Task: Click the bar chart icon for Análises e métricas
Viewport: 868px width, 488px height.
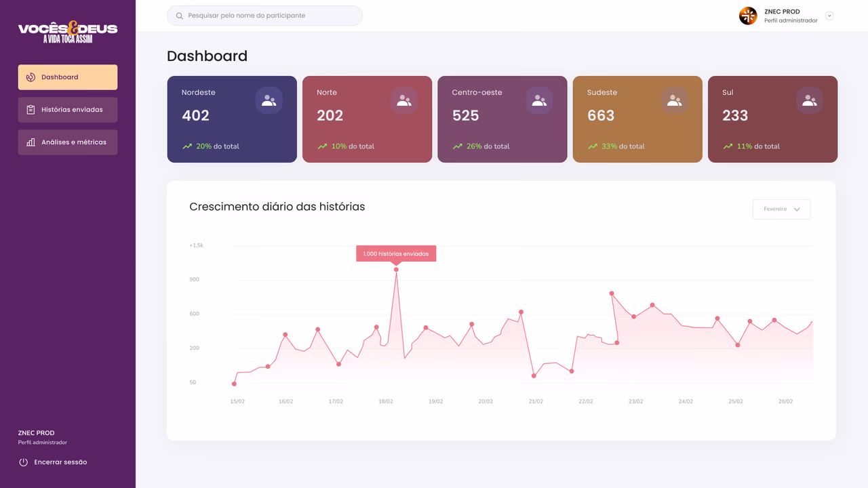Action: coord(31,142)
